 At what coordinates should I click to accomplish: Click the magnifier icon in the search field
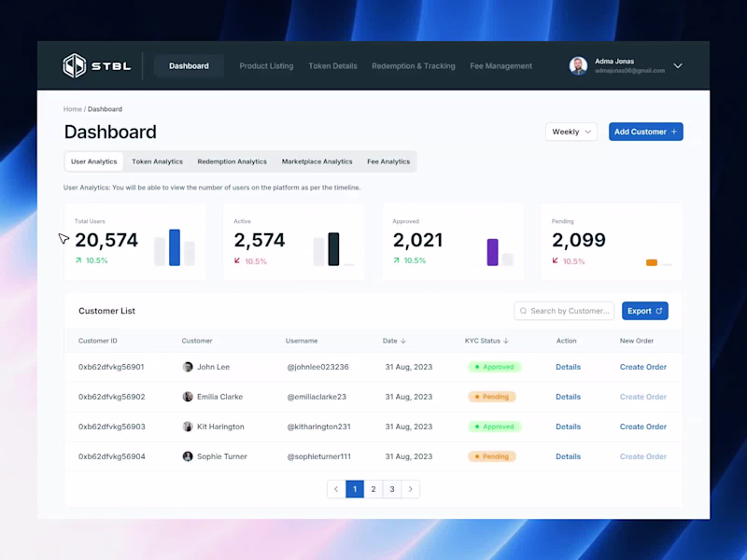pos(522,310)
